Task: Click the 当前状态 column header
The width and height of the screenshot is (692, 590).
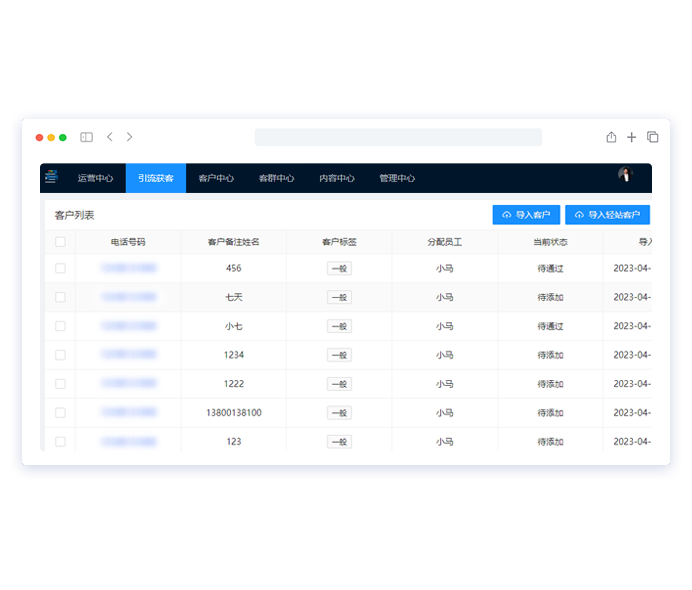Action: coord(550,242)
